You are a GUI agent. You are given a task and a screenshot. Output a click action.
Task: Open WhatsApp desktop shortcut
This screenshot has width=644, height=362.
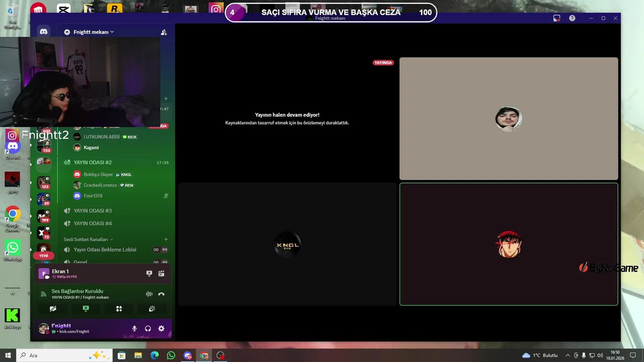click(13, 250)
